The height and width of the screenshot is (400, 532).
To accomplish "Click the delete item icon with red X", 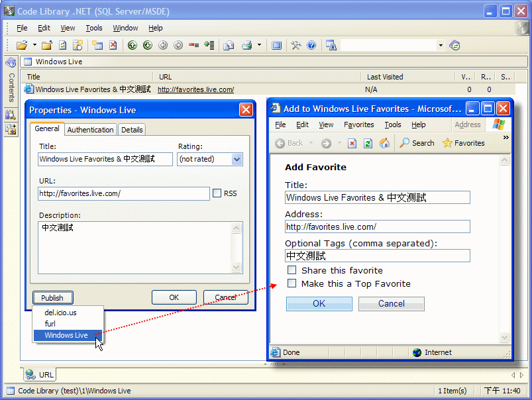I will point(113,45).
